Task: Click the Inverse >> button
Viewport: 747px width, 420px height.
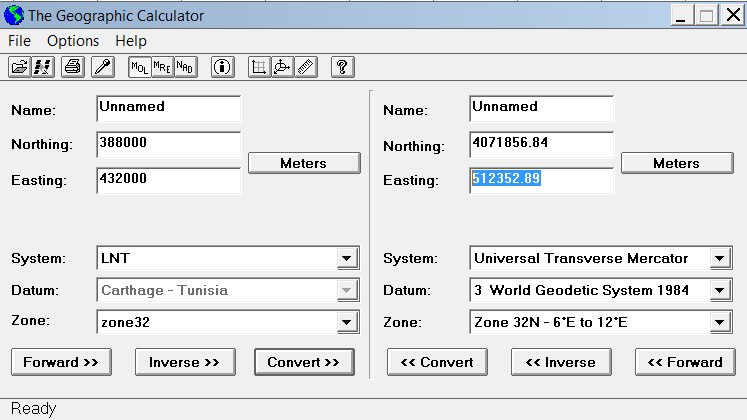Action: (x=185, y=362)
